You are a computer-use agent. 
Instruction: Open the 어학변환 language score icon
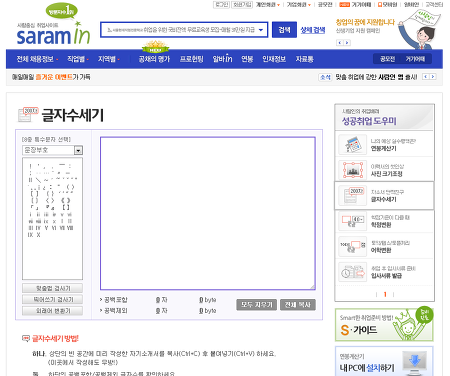[x=352, y=246]
